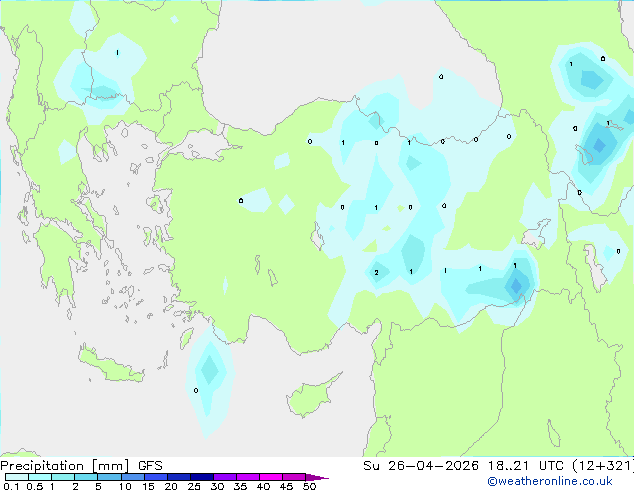
Task: Pick the 10–15 mm legend swatch
Action: click(133, 477)
